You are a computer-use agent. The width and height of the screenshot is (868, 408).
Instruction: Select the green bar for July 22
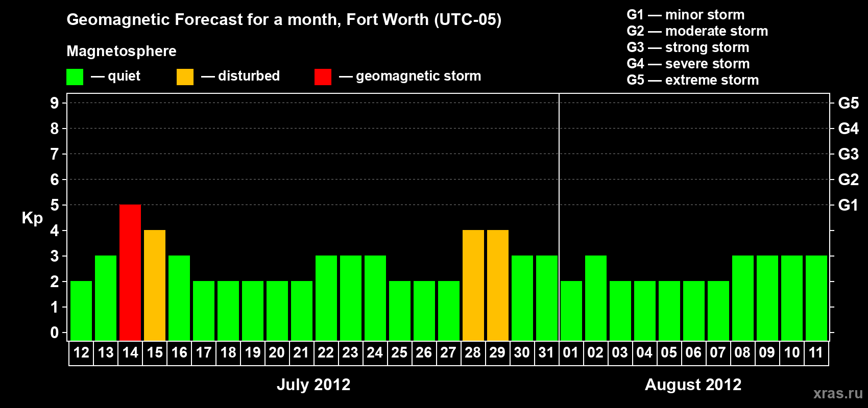[x=326, y=298]
